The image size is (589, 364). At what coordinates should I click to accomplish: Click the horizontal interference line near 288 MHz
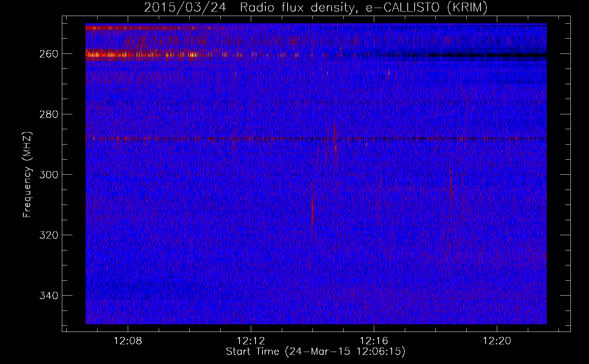click(316, 138)
